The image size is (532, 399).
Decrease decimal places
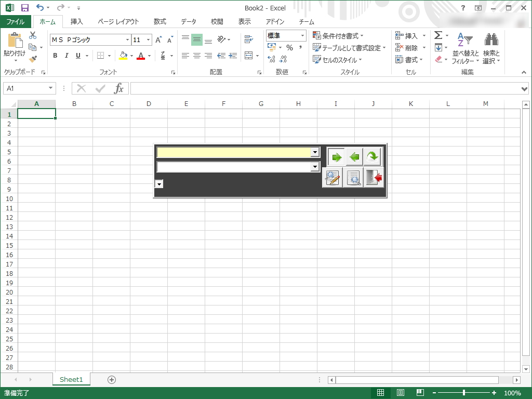point(283,59)
